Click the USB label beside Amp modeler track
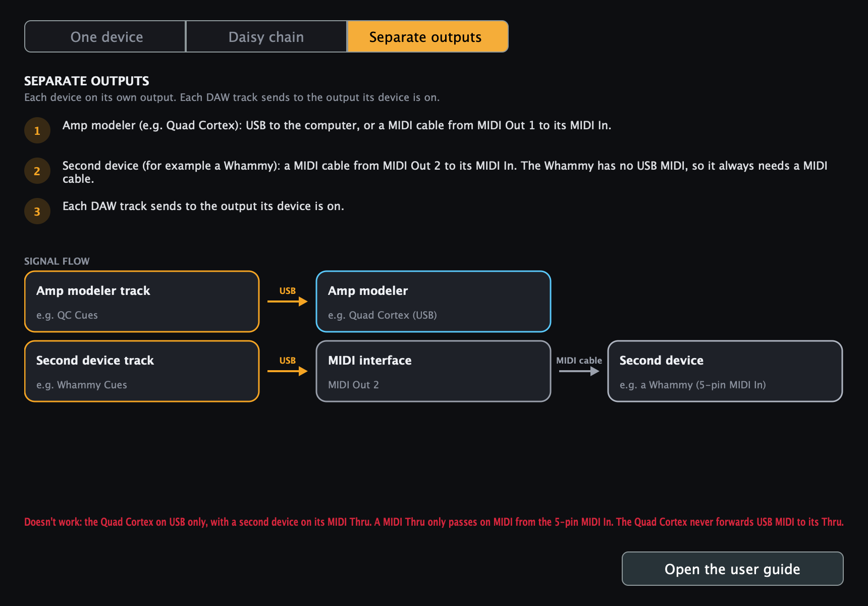Screen dimensions: 868x606 (x=288, y=291)
